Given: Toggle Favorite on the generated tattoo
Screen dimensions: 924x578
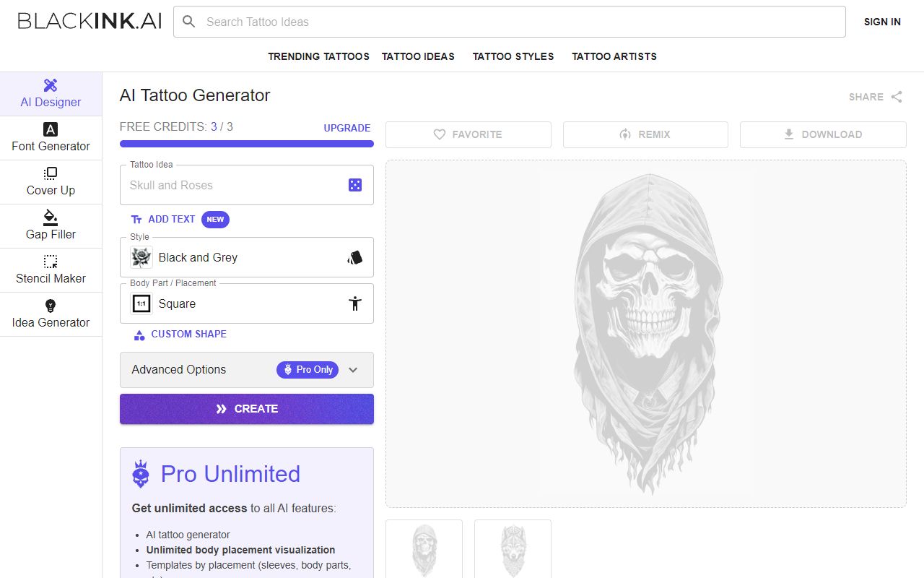Looking at the screenshot, I should pos(468,134).
